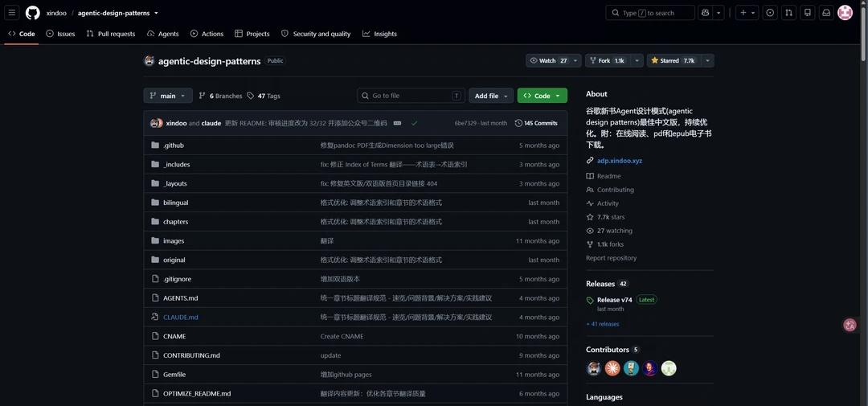This screenshot has width=868, height=406.
Task: Open the green Code dropdown
Action: tap(542, 96)
